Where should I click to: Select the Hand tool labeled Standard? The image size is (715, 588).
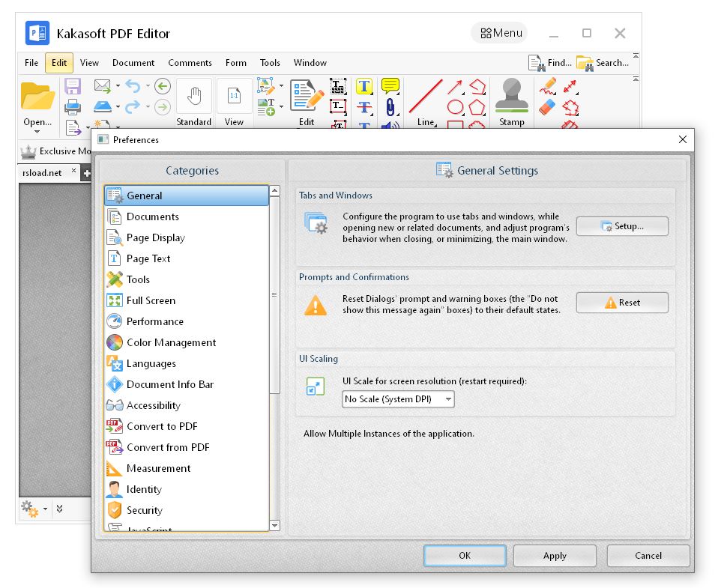coord(193,96)
